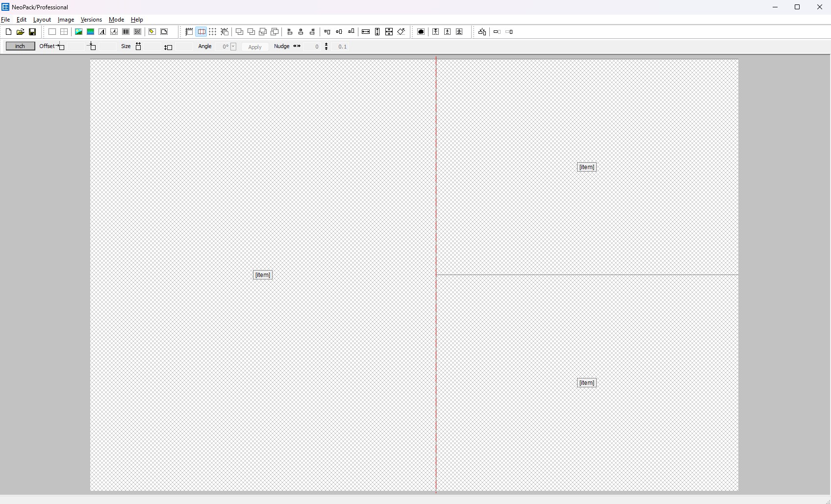Open the Image menu
Image resolution: width=831 pixels, height=504 pixels.
point(66,20)
